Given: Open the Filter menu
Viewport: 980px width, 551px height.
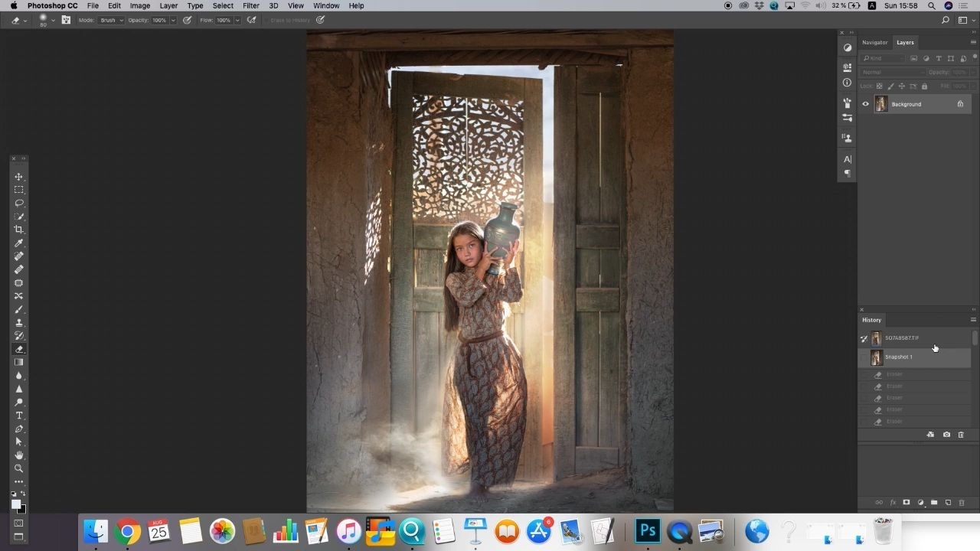Looking at the screenshot, I should (x=251, y=5).
